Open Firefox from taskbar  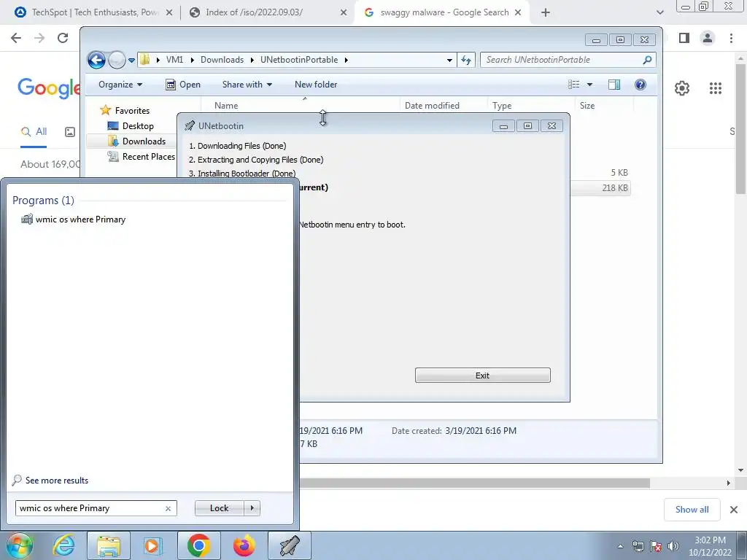coord(244,545)
